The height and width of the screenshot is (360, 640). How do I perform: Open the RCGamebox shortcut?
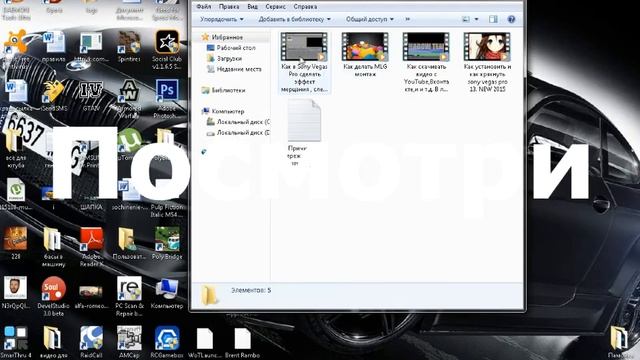point(167,342)
